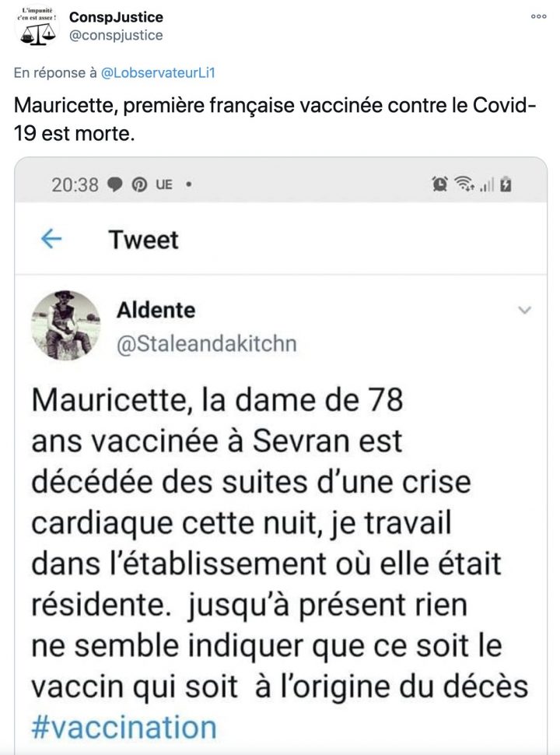
Task: Click the chat bubble notification icon
Action: [x=114, y=184]
